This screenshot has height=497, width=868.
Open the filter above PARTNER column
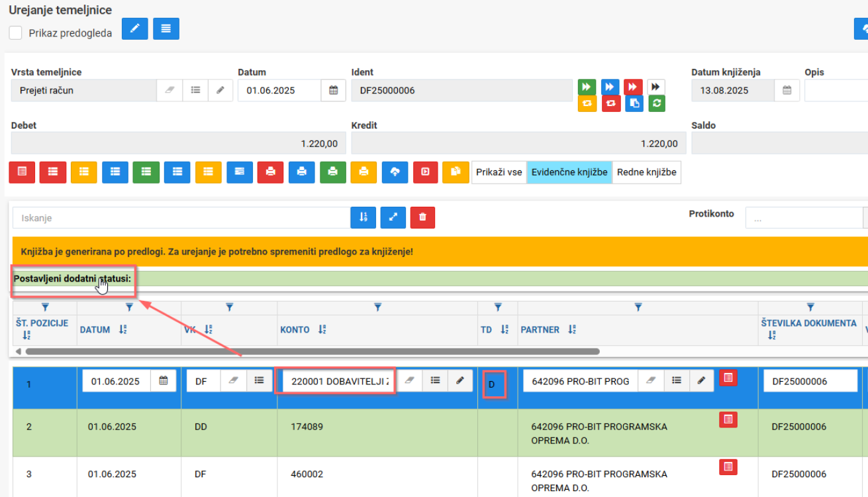pos(638,307)
